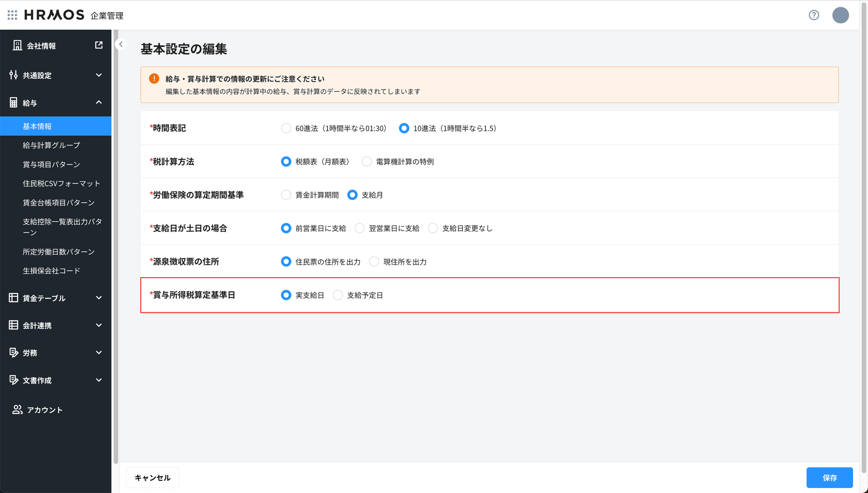Select 現住所を出力 address option
The image size is (868, 493).
374,261
